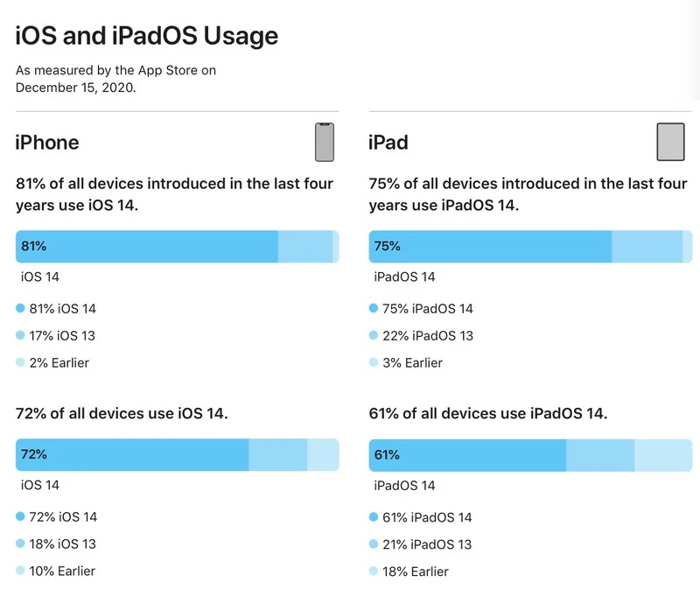
Task: Click the 61% all-devices iPad bar
Action: [467, 455]
